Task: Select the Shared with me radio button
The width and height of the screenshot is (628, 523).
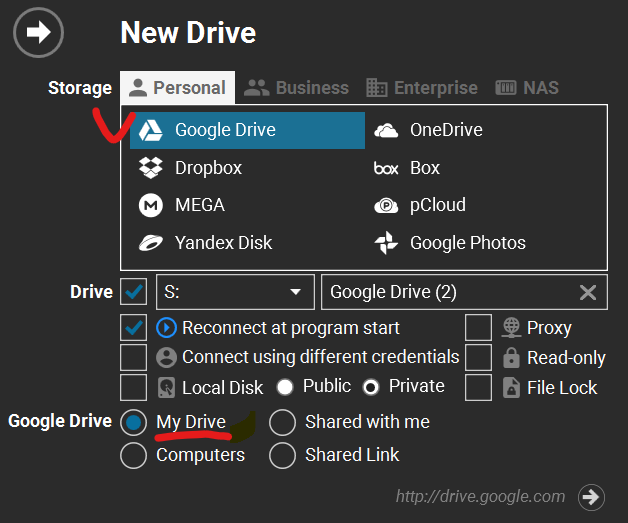Action: (283, 422)
